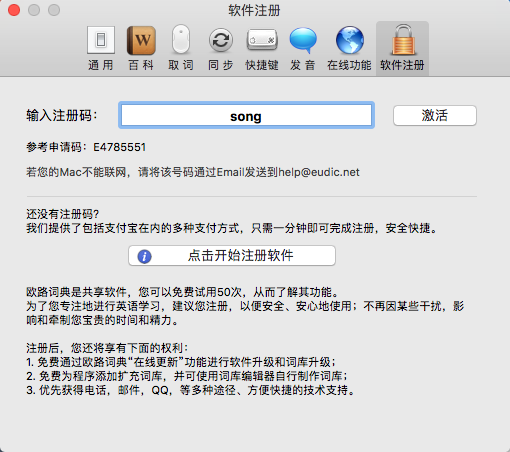
Task: Click the 软件注册 window title text
Action: 254,10
